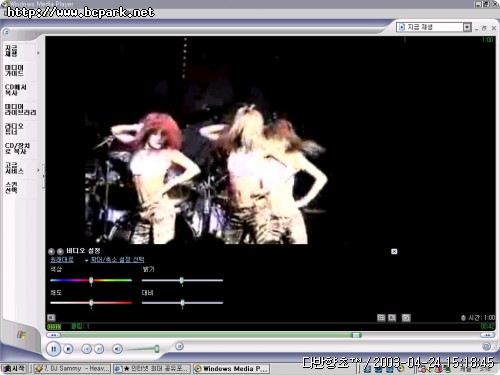Open the Now Playing (지금 재생) dropdown list

tap(467, 27)
